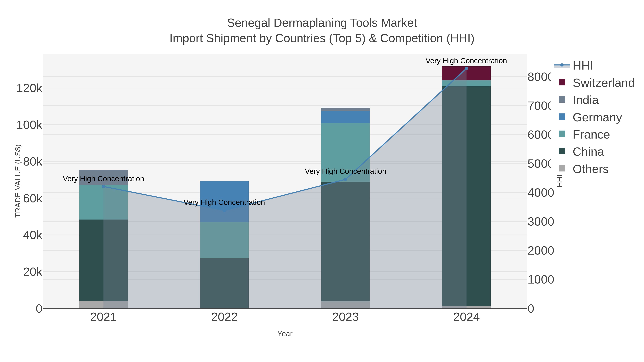Click the 100k left axis tick label

click(30, 125)
